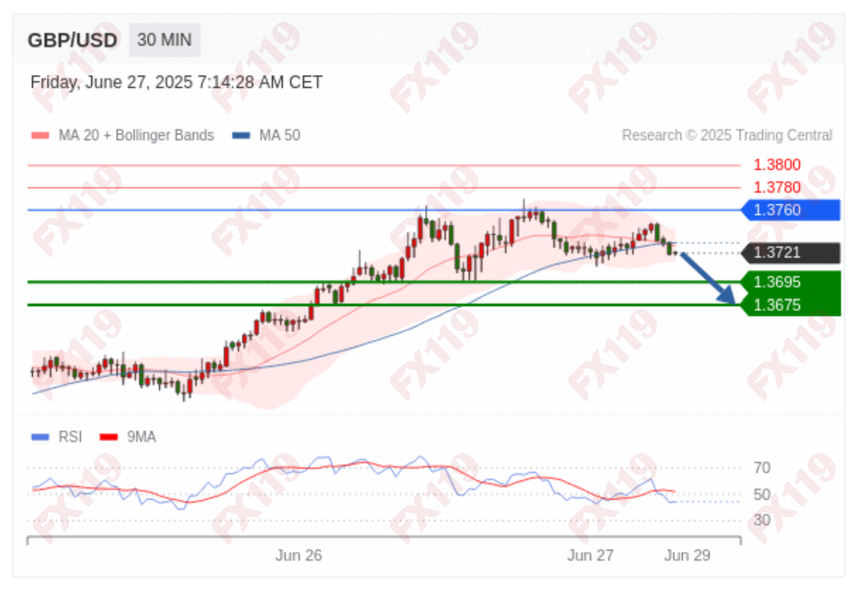Select the 1.3695 support price tag
The width and height of the screenshot is (868, 598).
click(x=791, y=282)
